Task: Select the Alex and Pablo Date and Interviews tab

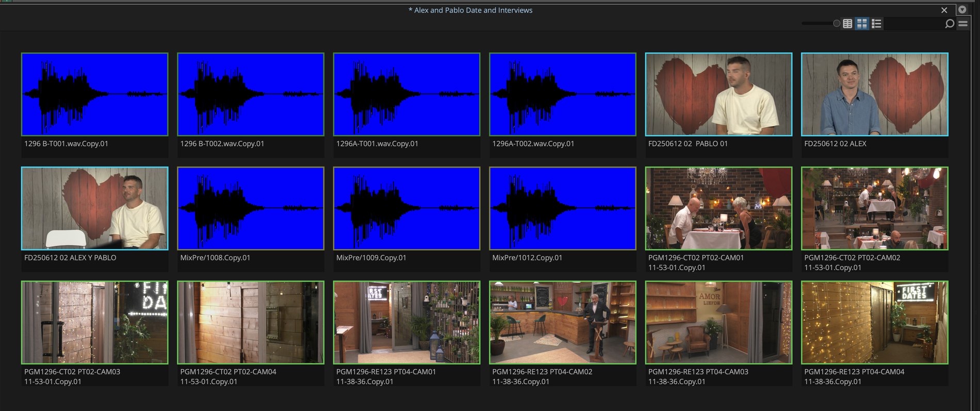Action: coord(470,10)
